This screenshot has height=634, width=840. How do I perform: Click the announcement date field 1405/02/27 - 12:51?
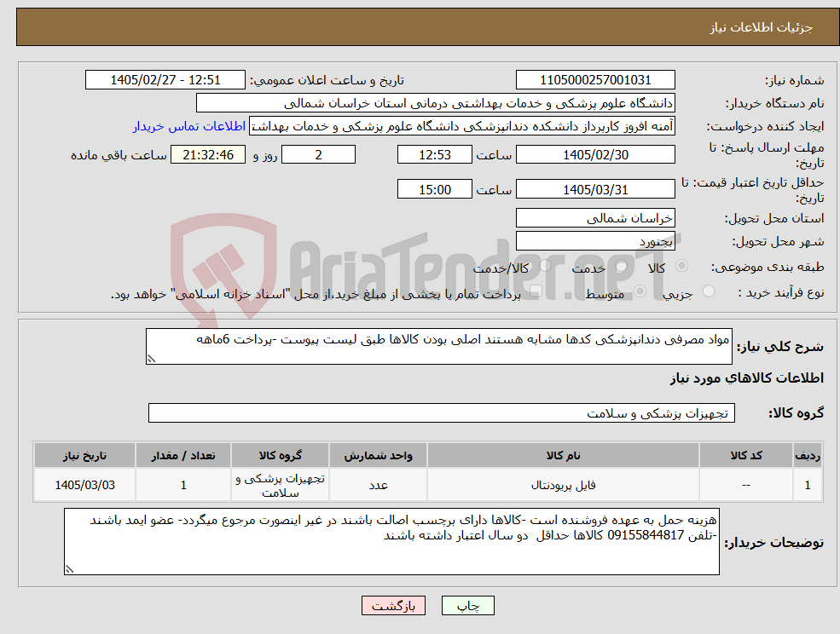pyautogui.click(x=165, y=80)
